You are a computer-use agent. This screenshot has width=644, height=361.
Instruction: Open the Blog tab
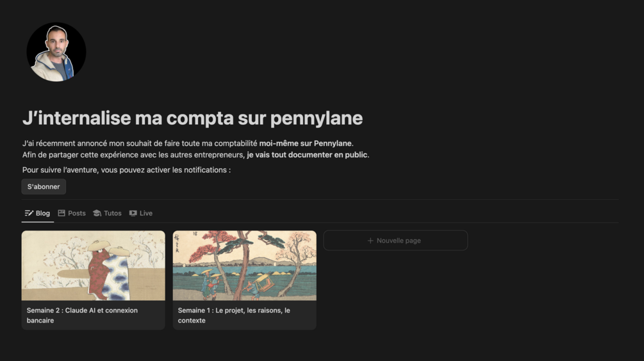click(x=37, y=213)
